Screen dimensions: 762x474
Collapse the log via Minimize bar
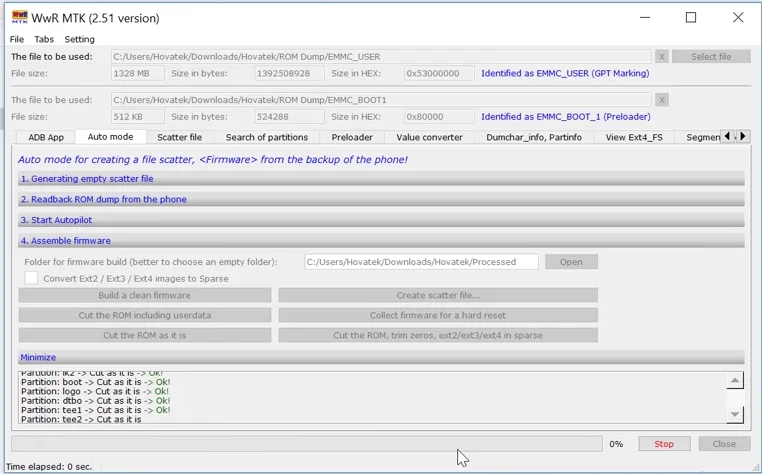[x=381, y=357]
